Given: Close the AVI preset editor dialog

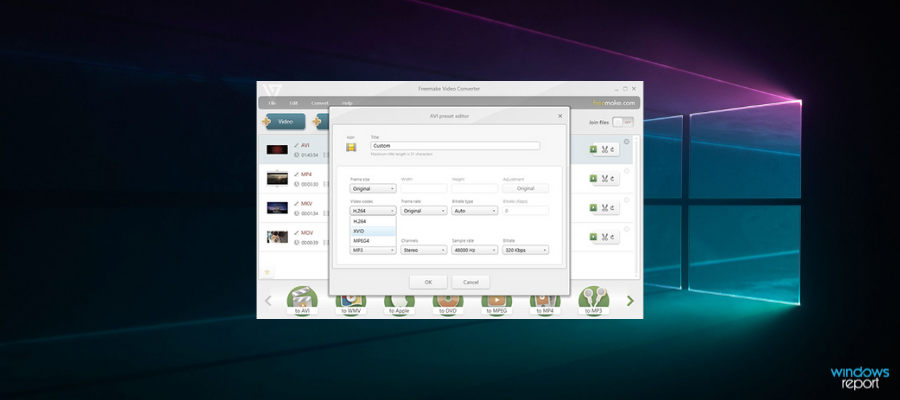Looking at the screenshot, I should pyautogui.click(x=560, y=116).
